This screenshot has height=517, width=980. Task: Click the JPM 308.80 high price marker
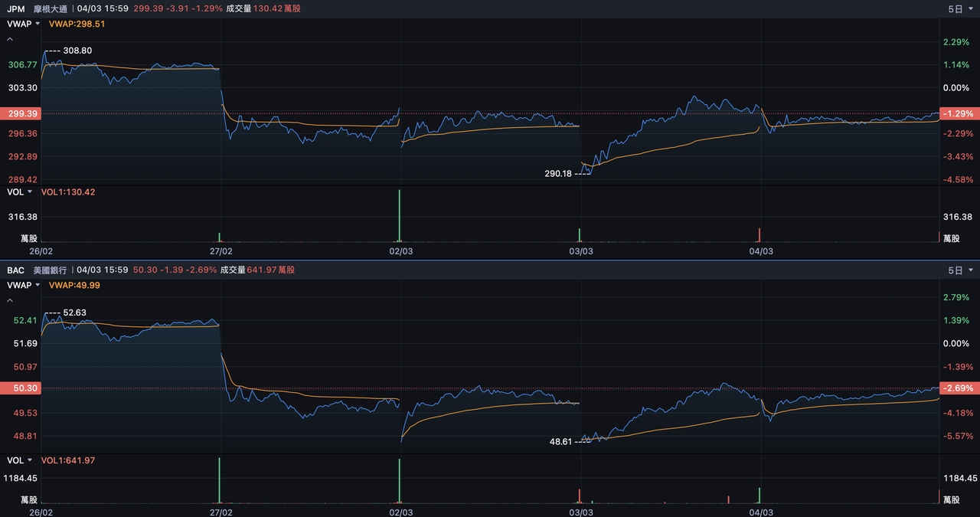coord(77,51)
